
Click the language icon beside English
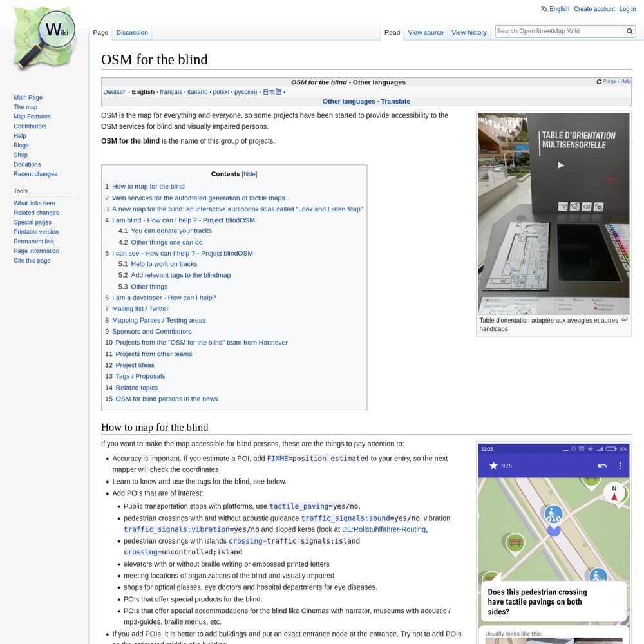point(544,9)
